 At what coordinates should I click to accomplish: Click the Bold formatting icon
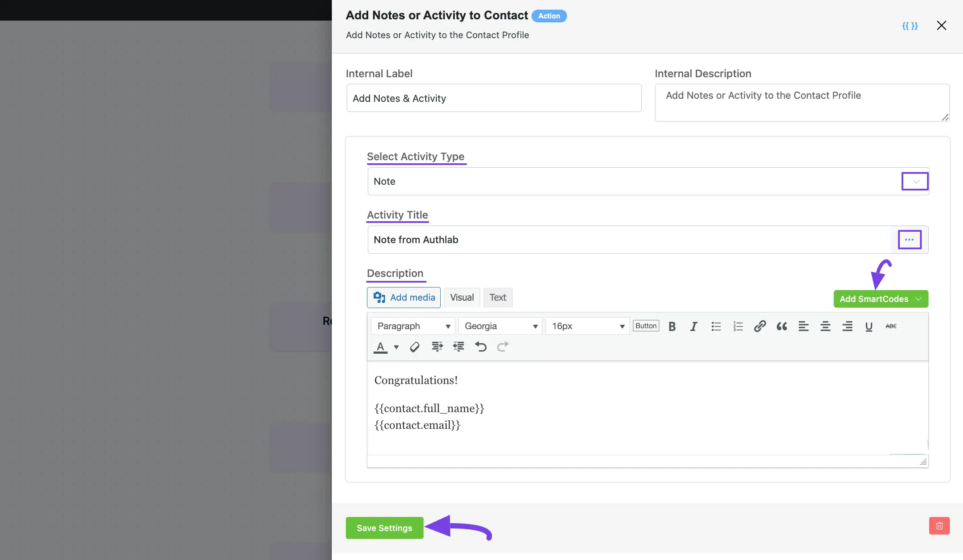point(672,326)
